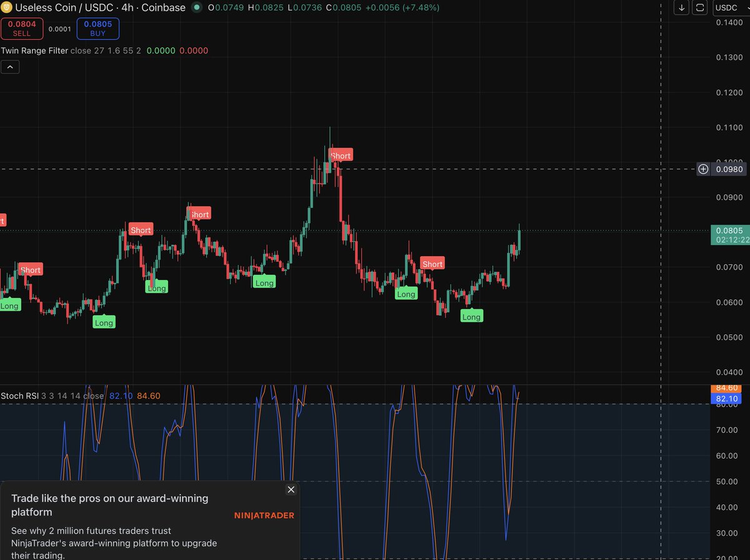Click the 0.0700 price scale label

coord(729,267)
